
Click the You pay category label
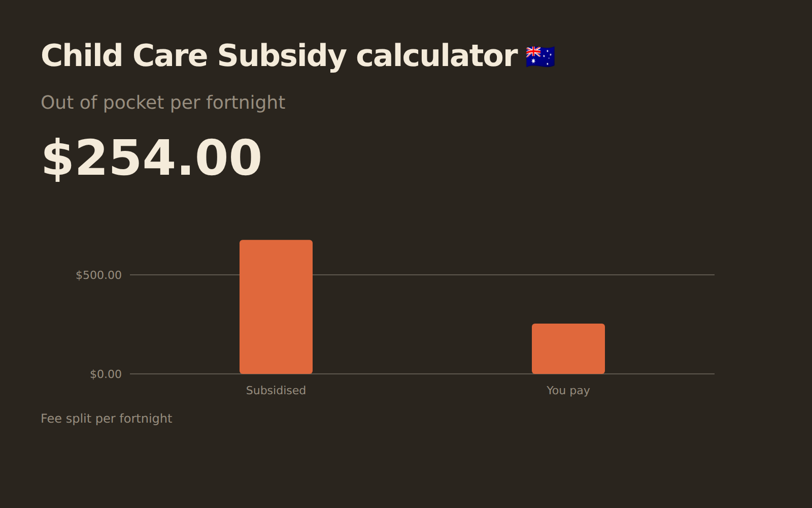(568, 391)
